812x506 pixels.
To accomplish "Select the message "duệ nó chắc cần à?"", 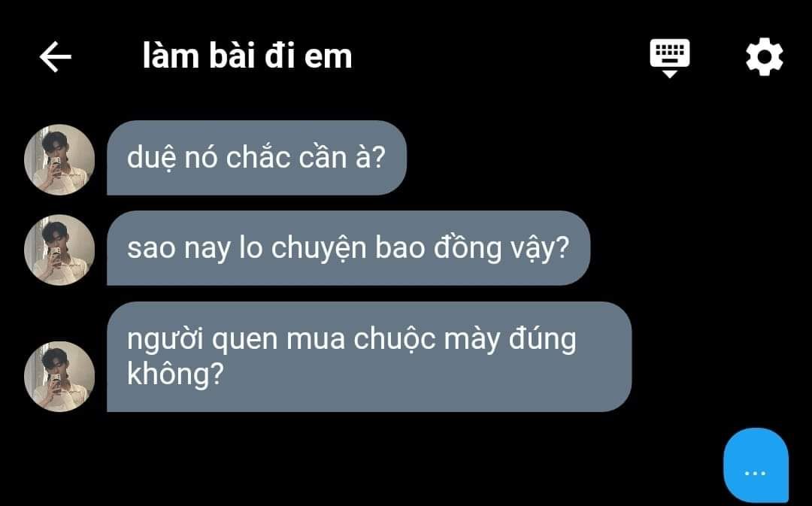I will point(257,158).
